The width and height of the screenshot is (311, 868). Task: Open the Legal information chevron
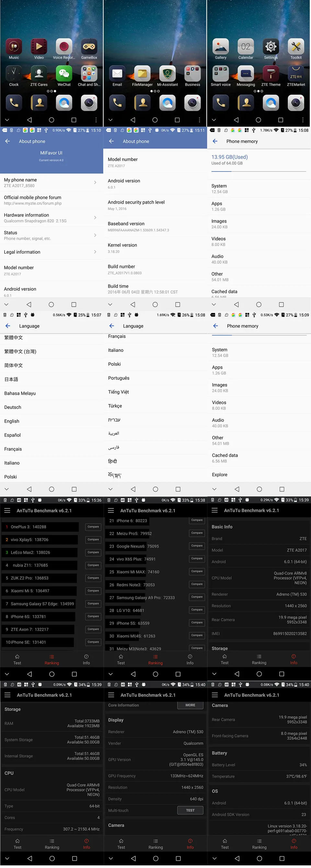click(95, 252)
